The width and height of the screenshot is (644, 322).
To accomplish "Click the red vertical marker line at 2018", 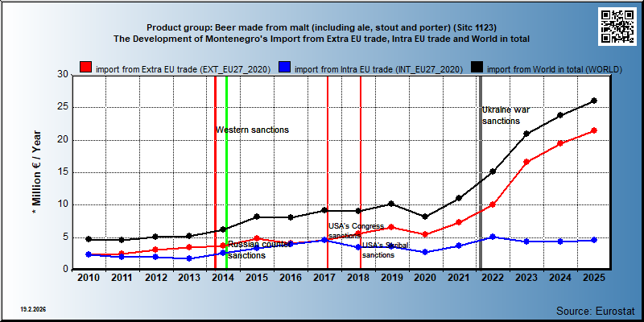I will tap(361, 172).
